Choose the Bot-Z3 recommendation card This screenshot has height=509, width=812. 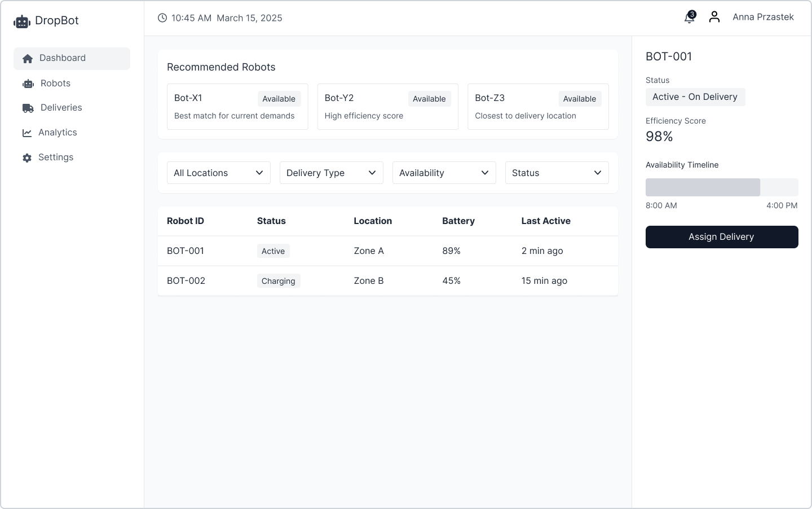[x=538, y=107]
